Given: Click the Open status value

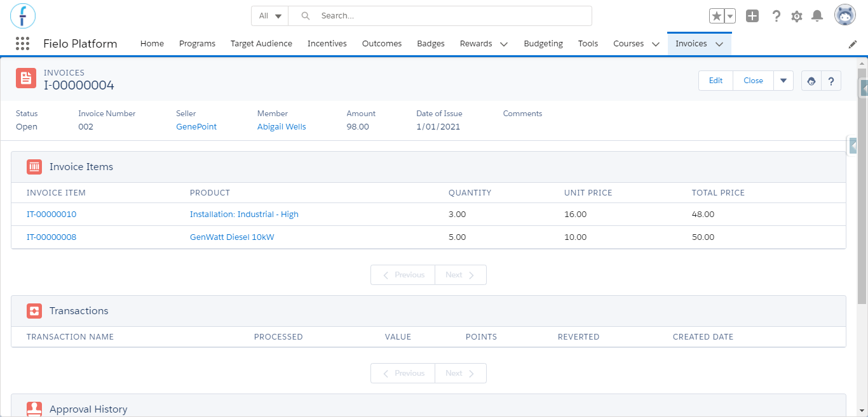Looking at the screenshot, I should tap(27, 127).
